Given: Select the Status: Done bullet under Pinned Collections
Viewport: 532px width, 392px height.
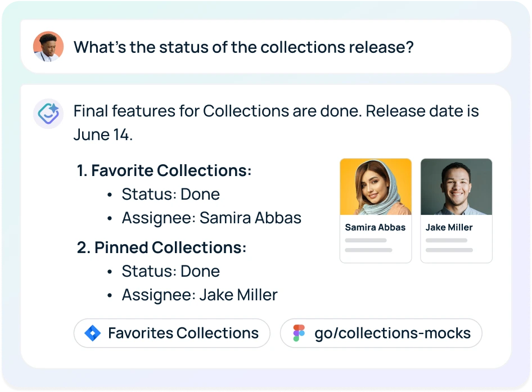Looking at the screenshot, I should tap(170, 271).
